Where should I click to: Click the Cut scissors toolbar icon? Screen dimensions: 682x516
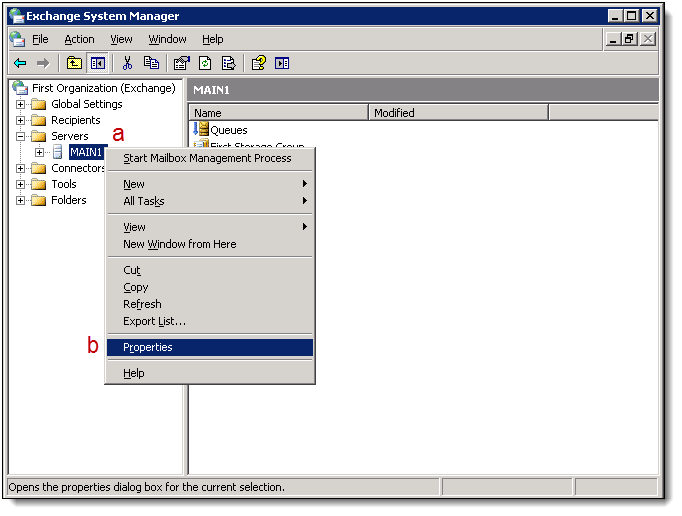127,64
